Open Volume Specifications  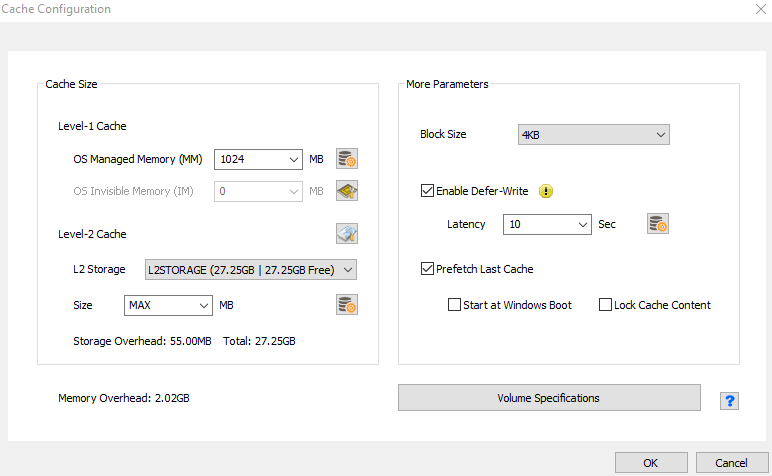pyautogui.click(x=549, y=398)
